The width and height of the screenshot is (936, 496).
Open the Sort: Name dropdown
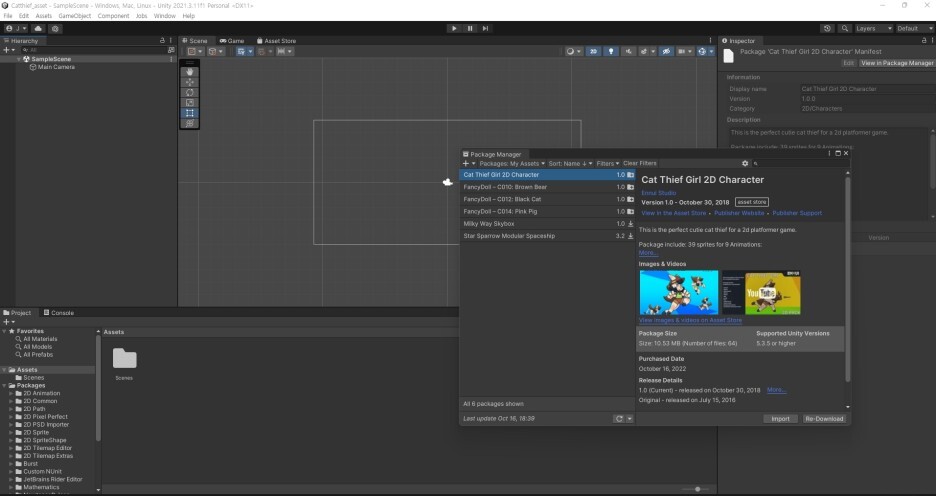point(570,164)
